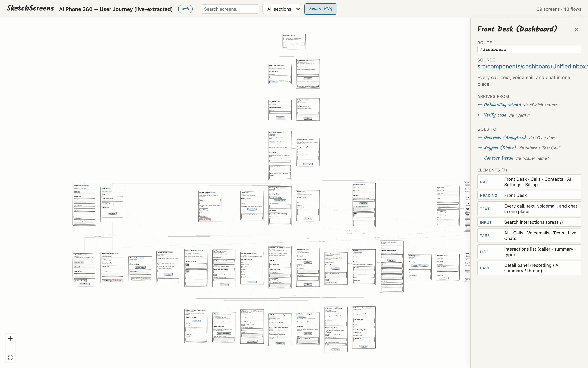Viewport: 588px width, 368px height.
Task: Select the Billing screen card
Action: click(112, 204)
